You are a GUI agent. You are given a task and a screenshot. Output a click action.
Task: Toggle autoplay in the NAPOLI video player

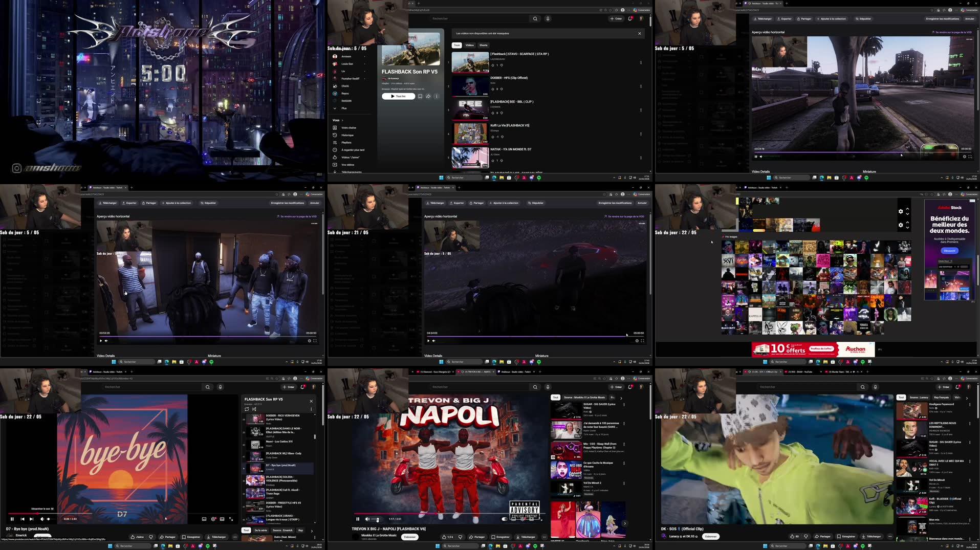click(x=505, y=519)
